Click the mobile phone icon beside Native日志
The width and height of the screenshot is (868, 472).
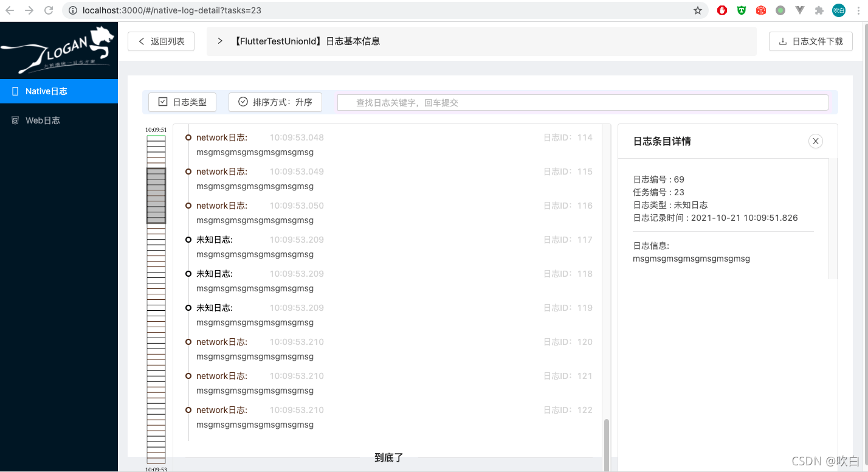click(x=15, y=91)
